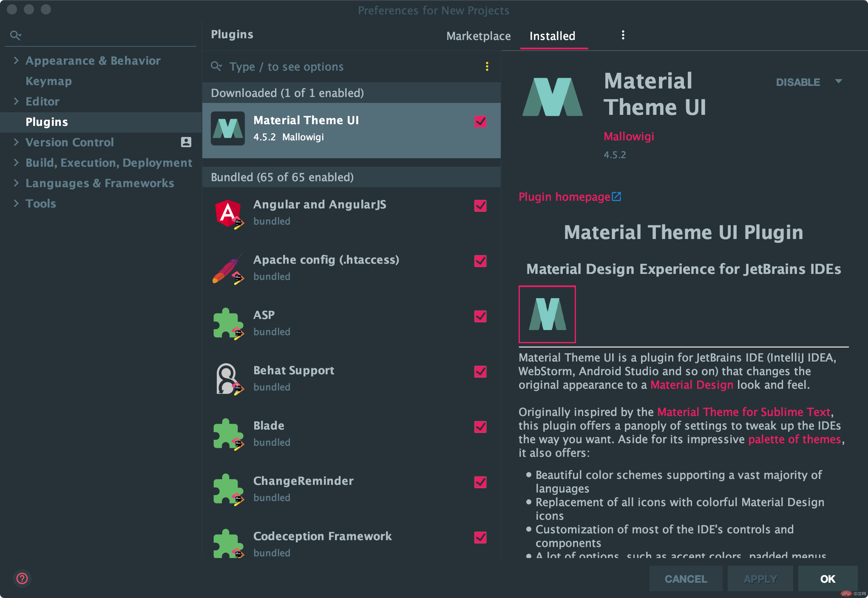Click the OK button
The height and width of the screenshot is (598, 868).
pos(828,579)
